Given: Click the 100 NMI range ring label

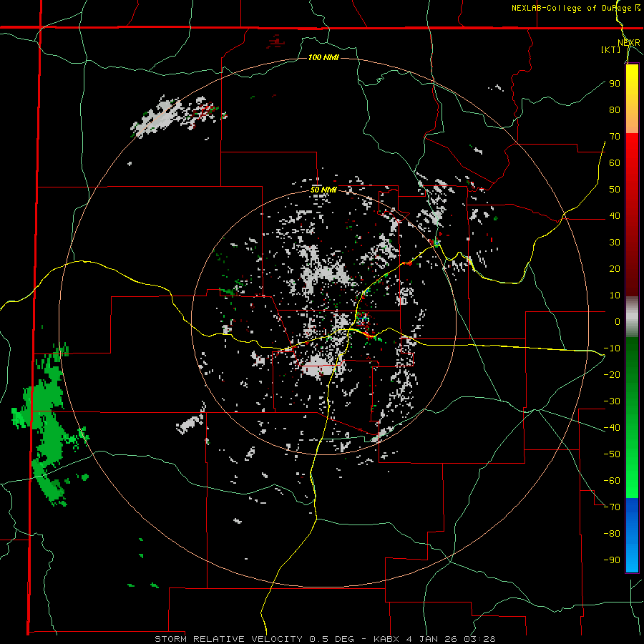Looking at the screenshot, I should (x=323, y=57).
